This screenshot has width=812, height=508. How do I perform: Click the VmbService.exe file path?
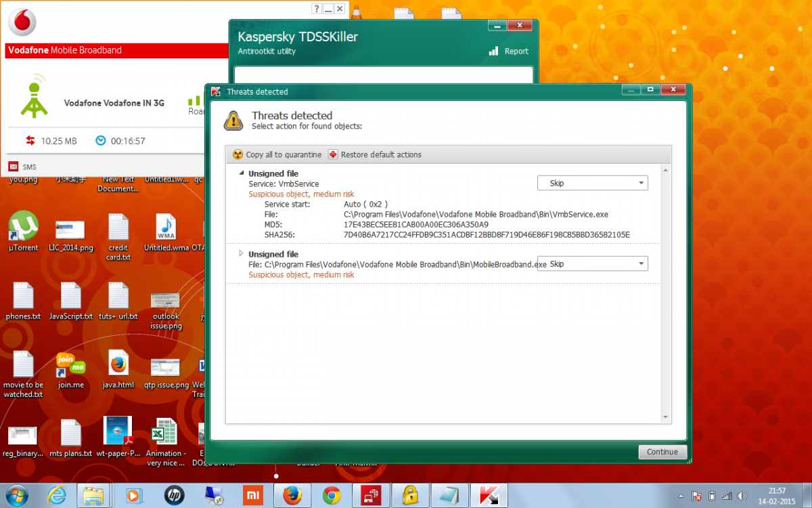[476, 214]
